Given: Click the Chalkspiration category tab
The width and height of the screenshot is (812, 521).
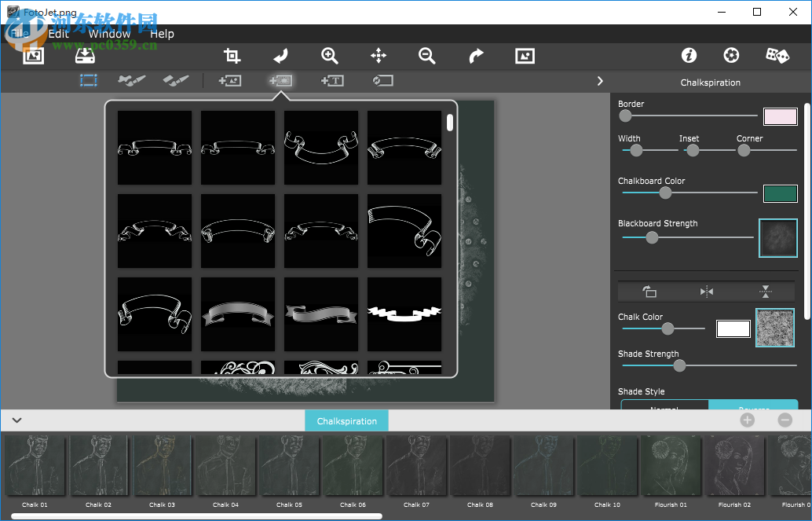Looking at the screenshot, I should (346, 421).
